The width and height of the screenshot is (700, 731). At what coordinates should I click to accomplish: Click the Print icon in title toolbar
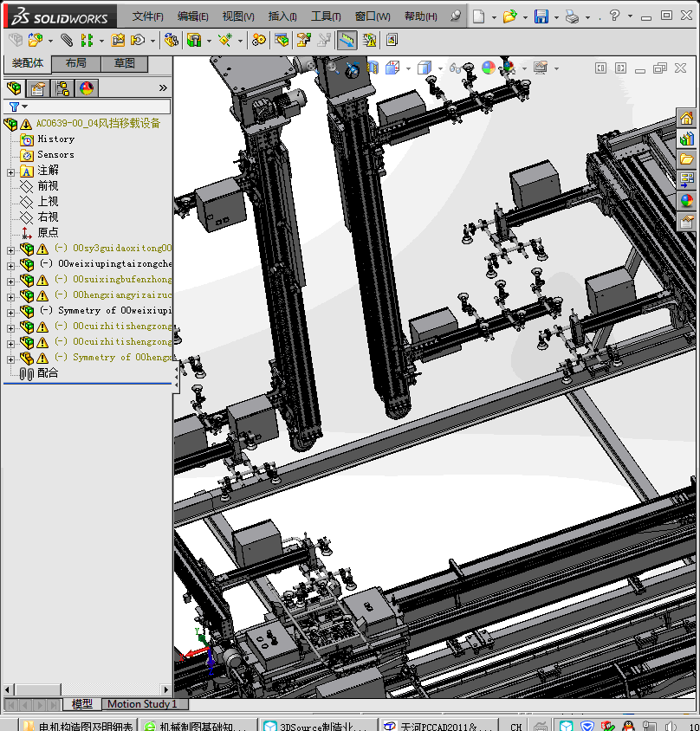click(572, 16)
